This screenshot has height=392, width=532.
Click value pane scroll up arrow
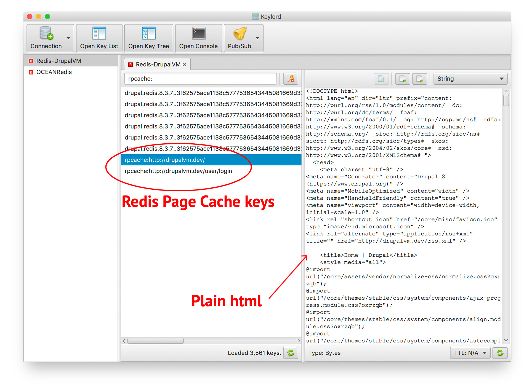pyautogui.click(x=506, y=91)
